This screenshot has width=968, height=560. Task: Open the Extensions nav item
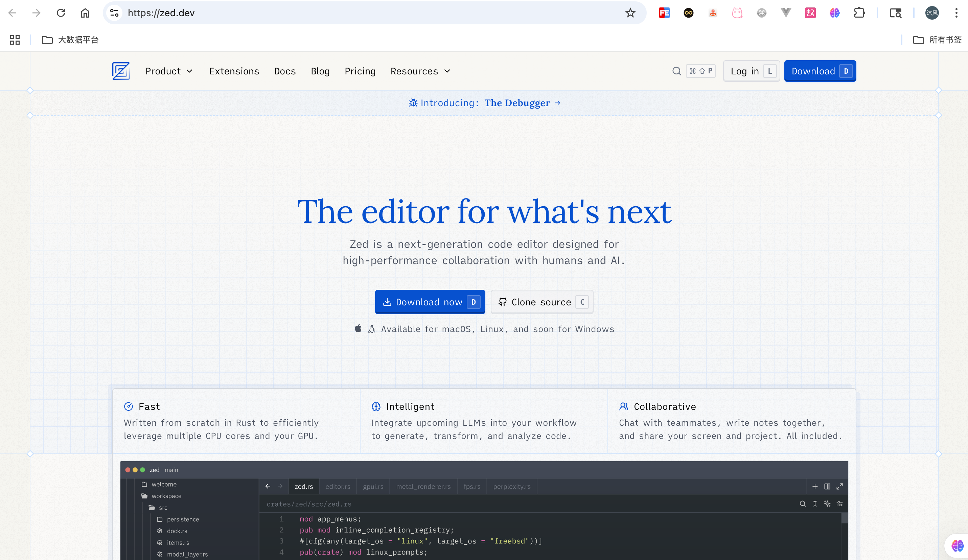pos(234,71)
